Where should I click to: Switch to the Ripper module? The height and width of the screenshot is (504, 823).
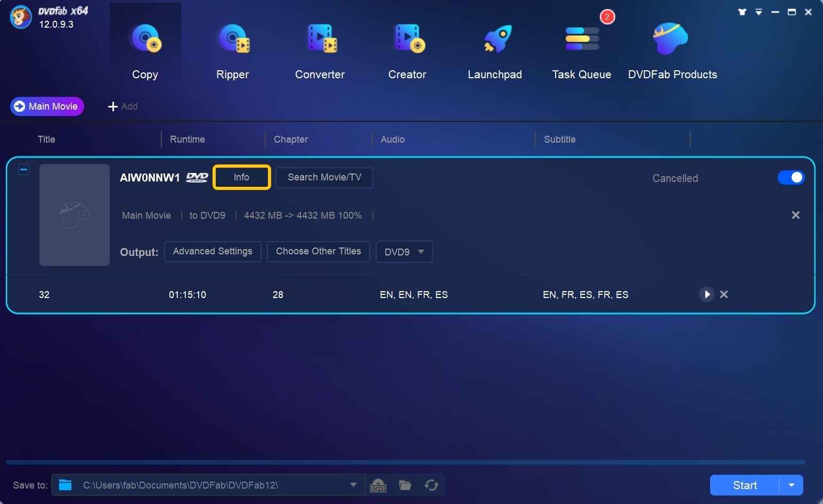tap(232, 51)
